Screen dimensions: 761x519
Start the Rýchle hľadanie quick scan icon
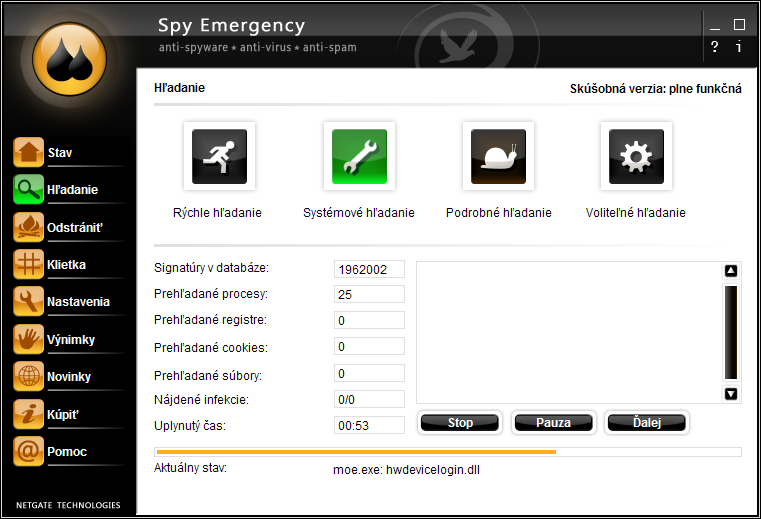218,157
